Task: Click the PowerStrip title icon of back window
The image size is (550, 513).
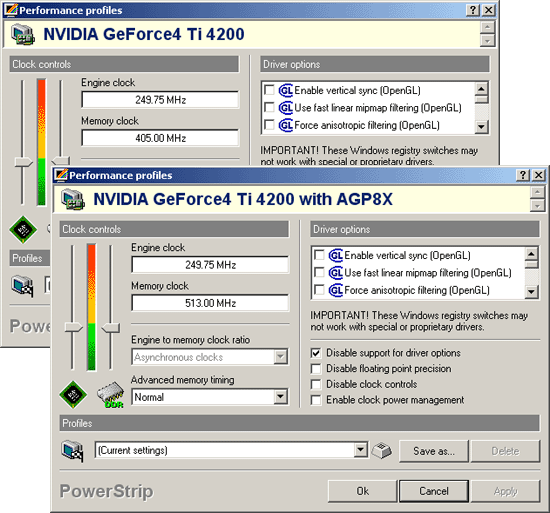Action: (x=11, y=10)
